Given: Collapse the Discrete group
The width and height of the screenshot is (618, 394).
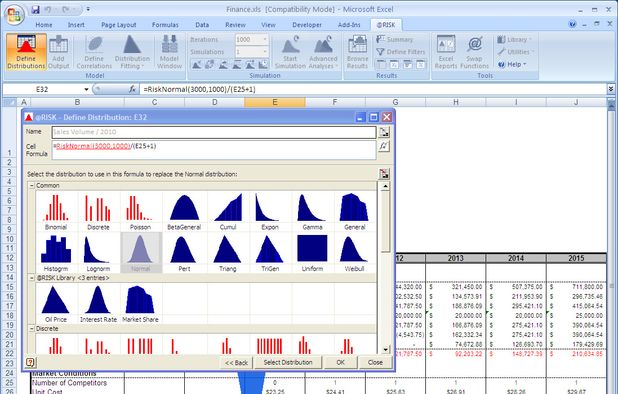Looking at the screenshot, I should (x=32, y=328).
